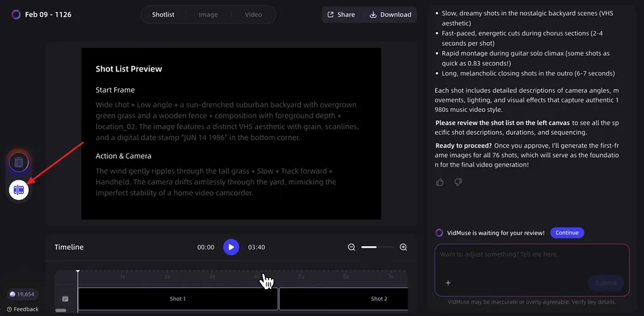
Task: Click the Download button
Action: [390, 15]
